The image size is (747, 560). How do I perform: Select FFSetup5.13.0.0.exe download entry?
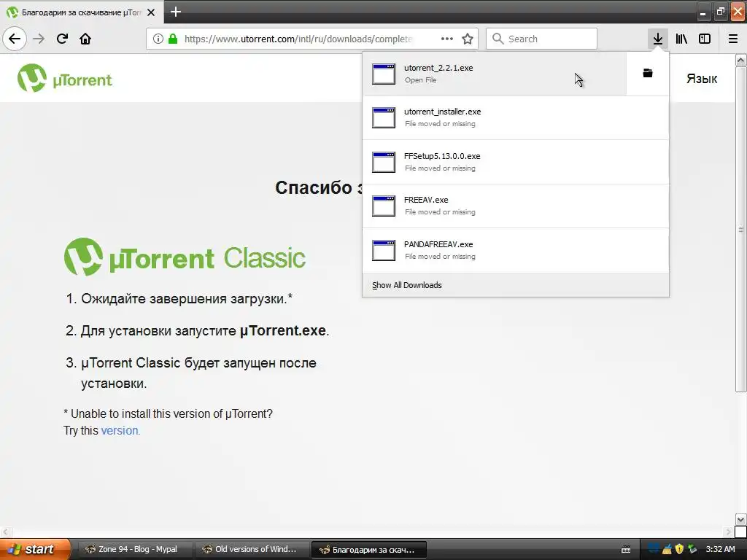(x=516, y=162)
